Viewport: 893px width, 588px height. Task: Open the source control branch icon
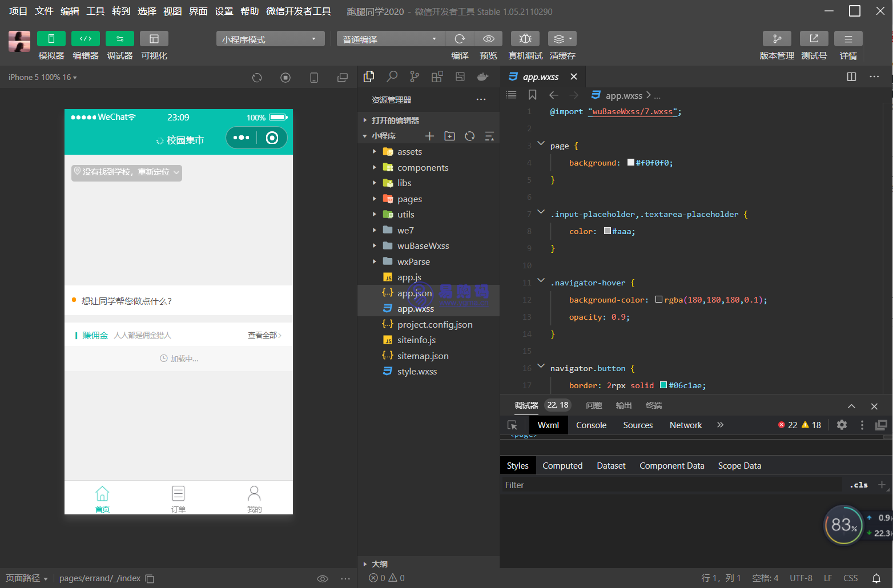(x=415, y=76)
